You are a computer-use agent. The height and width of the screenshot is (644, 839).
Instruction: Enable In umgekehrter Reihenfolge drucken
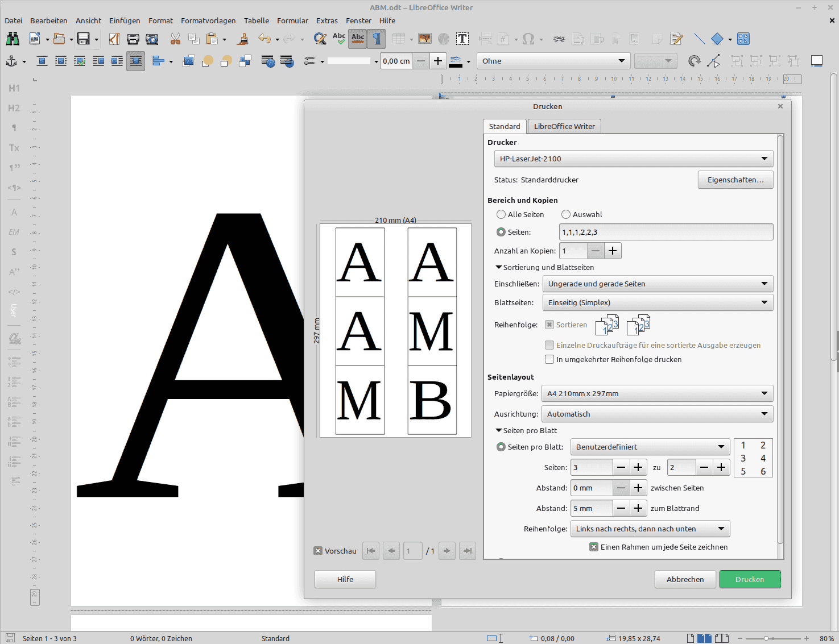click(x=549, y=359)
